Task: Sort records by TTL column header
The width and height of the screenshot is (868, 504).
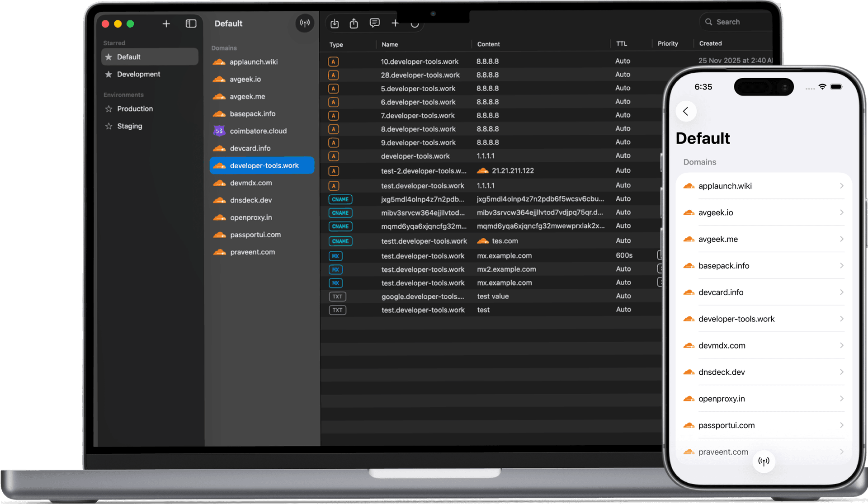Action: [622, 44]
